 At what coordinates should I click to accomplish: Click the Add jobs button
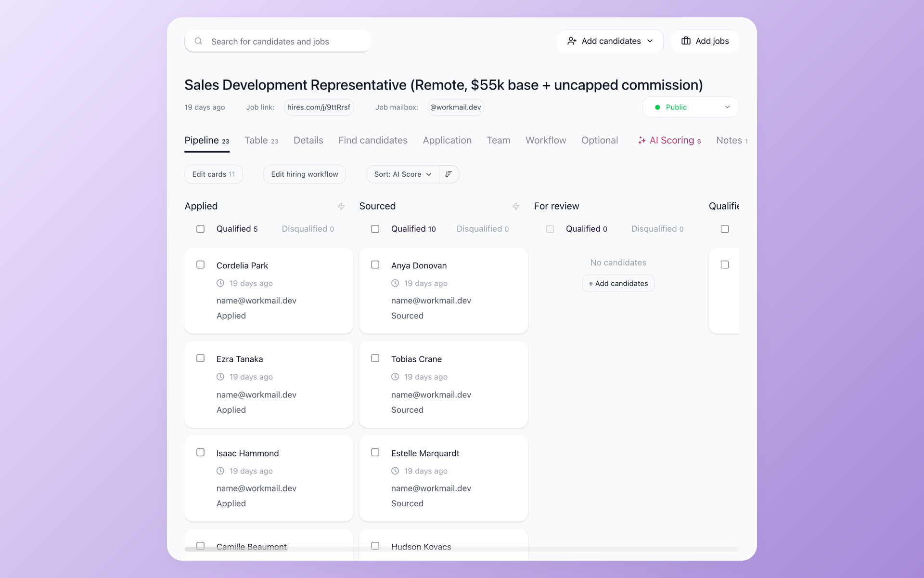pyautogui.click(x=705, y=41)
